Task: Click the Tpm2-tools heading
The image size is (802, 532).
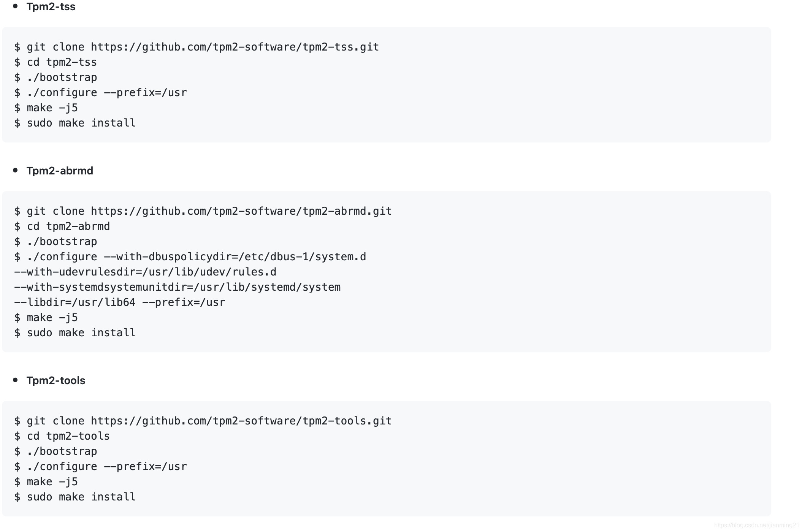Action: coord(55,380)
